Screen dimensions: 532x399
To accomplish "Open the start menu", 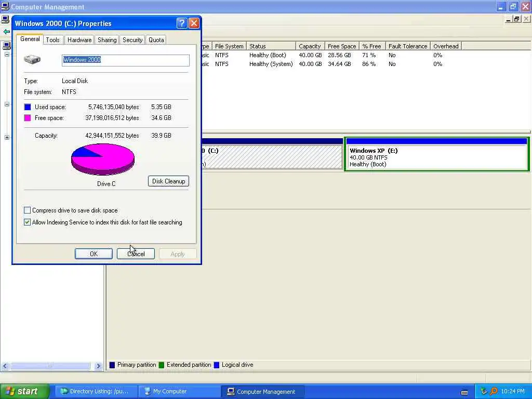I will 24,391.
